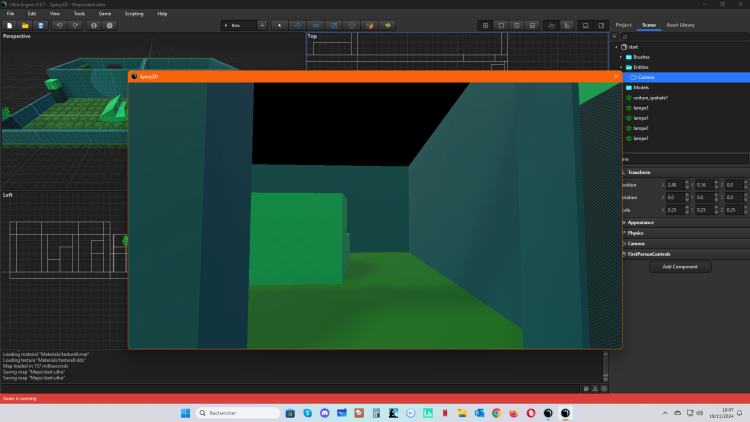Select the blue move/translate tool
The height and width of the screenshot is (422, 750).
click(x=298, y=25)
